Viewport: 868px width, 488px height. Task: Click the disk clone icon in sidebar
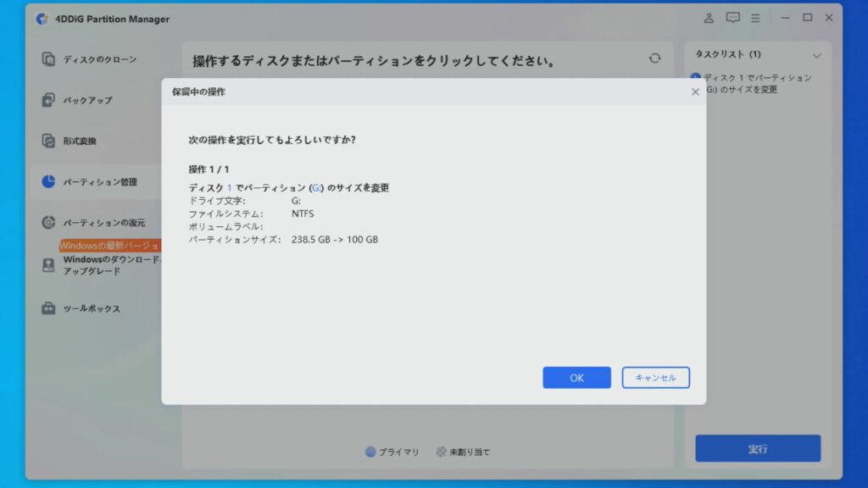click(49, 59)
